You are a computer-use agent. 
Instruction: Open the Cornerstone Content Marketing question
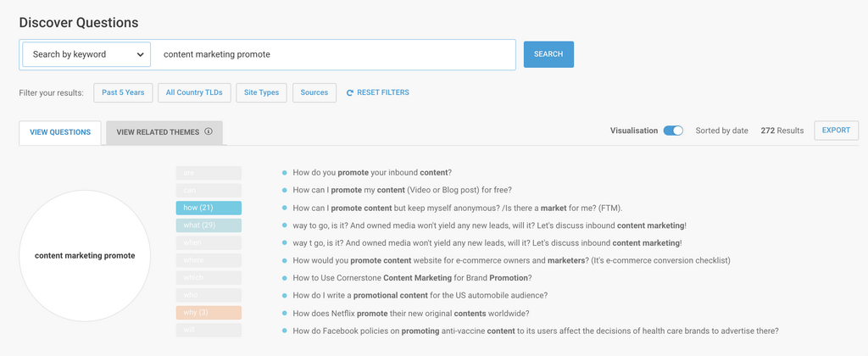412,278
